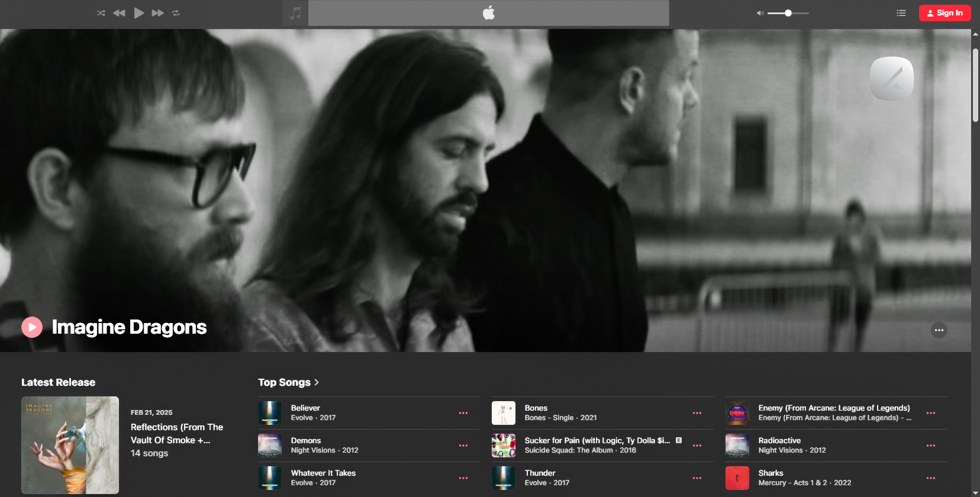Select the Enemy (From Arcane) song title
The height and width of the screenshot is (497, 980).
coord(834,408)
